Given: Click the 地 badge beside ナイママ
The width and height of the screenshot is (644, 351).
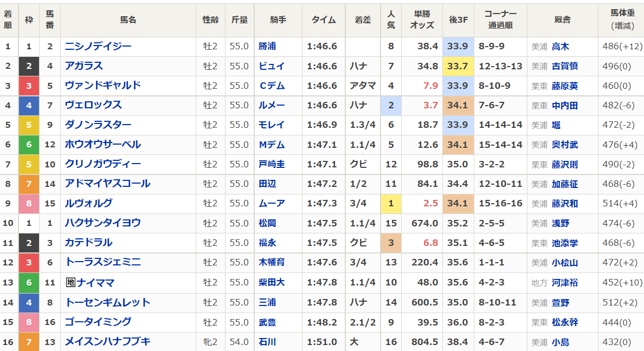Looking at the screenshot, I should (x=70, y=282).
